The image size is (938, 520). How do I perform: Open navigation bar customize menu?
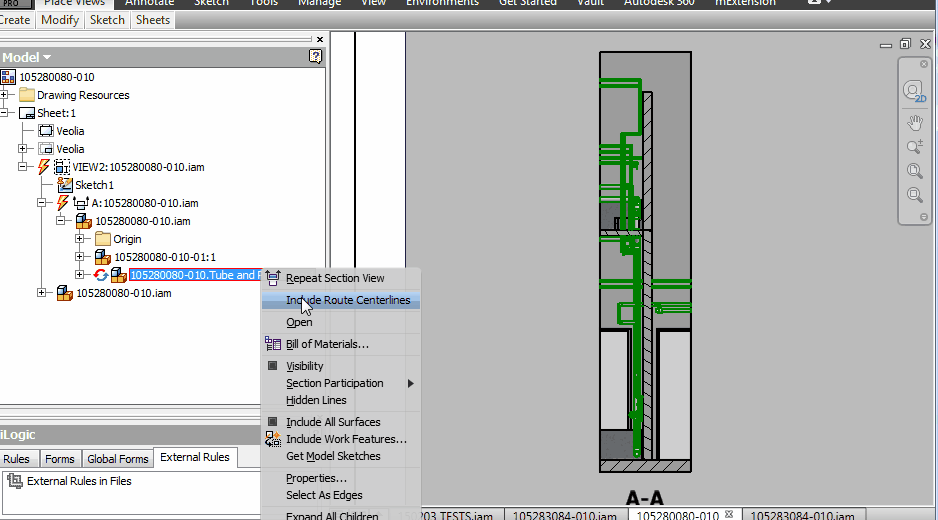point(924,217)
